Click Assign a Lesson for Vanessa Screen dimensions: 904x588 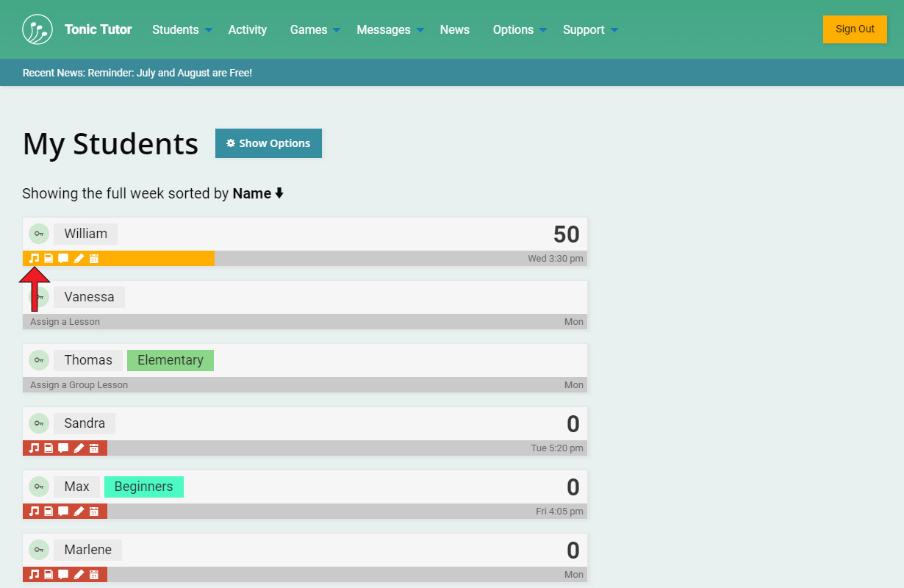click(65, 322)
